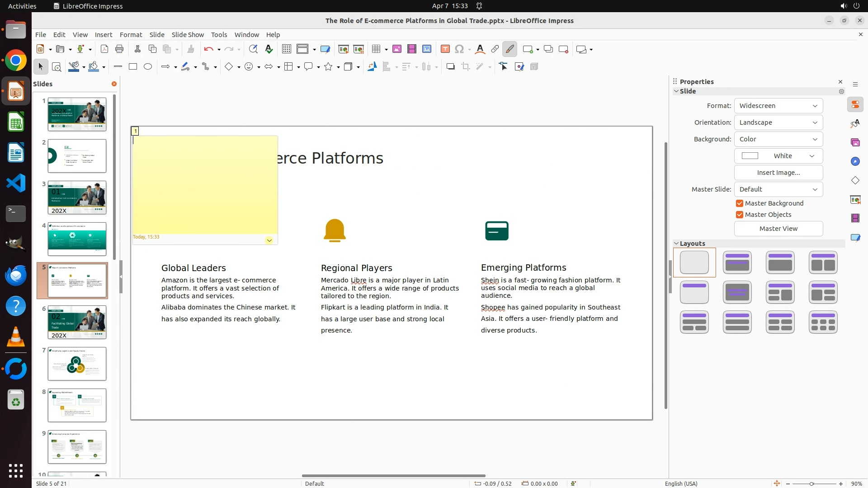This screenshot has width=868, height=488.
Task: Toggle the Show Draw Functions highlighter button
Action: click(x=509, y=49)
